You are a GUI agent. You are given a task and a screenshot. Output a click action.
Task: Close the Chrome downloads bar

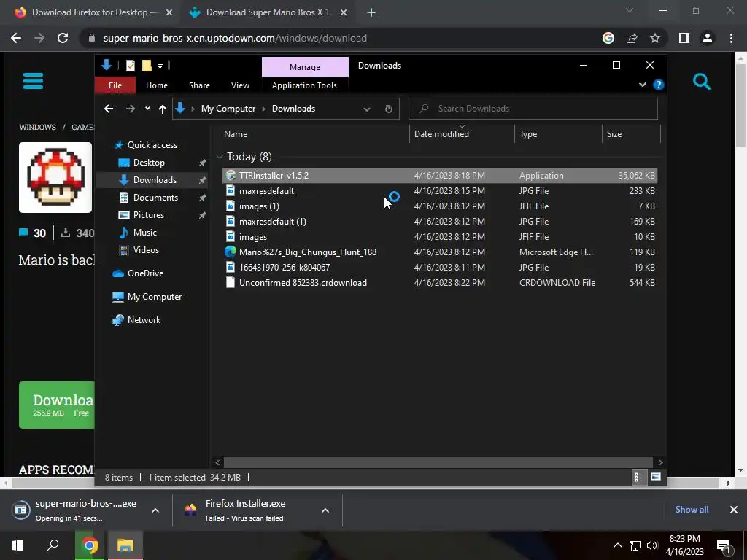point(734,510)
